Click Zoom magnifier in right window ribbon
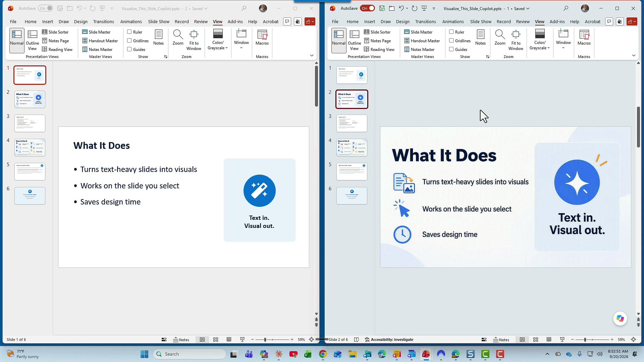This screenshot has height=362, width=644. coord(500,38)
